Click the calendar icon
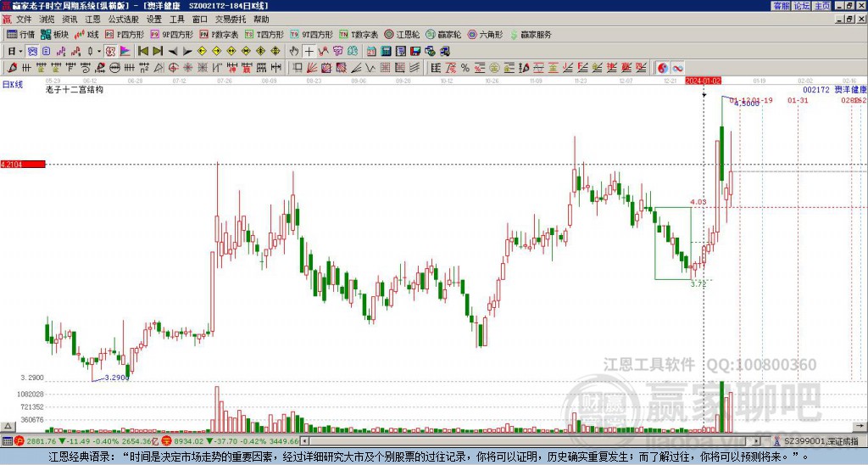This screenshot has width=868, height=465. 371,52
